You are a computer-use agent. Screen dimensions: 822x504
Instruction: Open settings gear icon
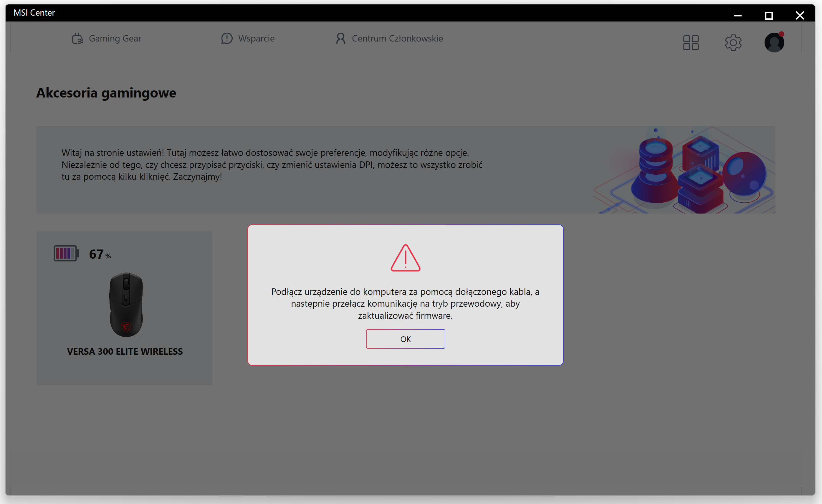click(x=733, y=43)
